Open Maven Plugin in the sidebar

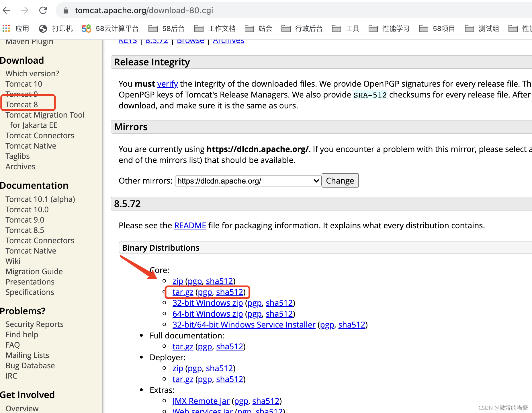(29, 42)
